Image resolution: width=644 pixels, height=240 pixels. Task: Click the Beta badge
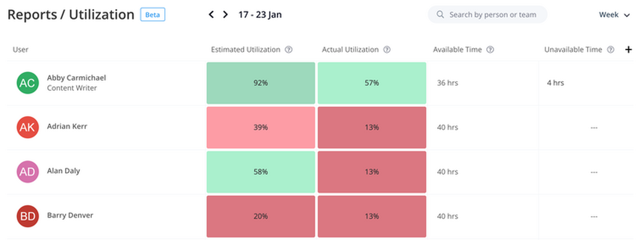click(153, 15)
